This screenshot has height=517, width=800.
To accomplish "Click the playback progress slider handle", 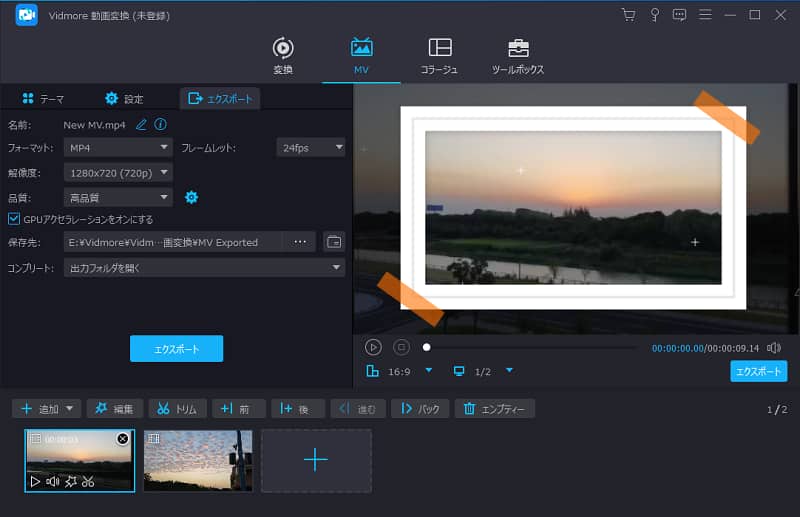I will click(x=427, y=348).
